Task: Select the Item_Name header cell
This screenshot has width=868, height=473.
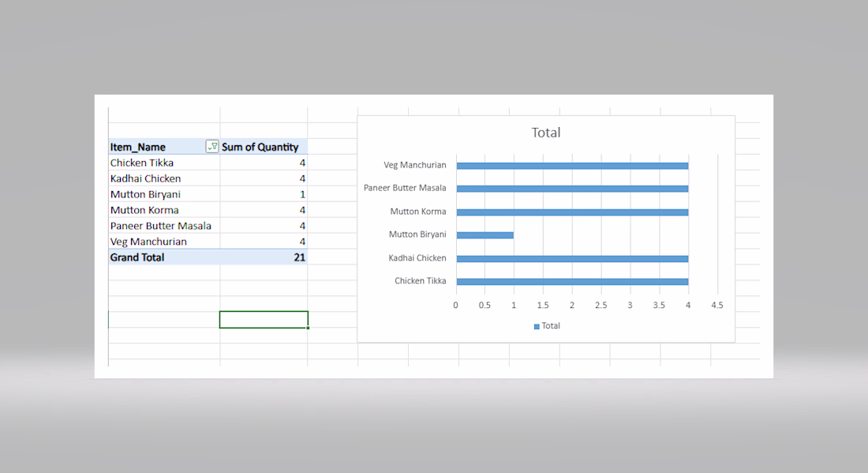Action: (x=164, y=146)
